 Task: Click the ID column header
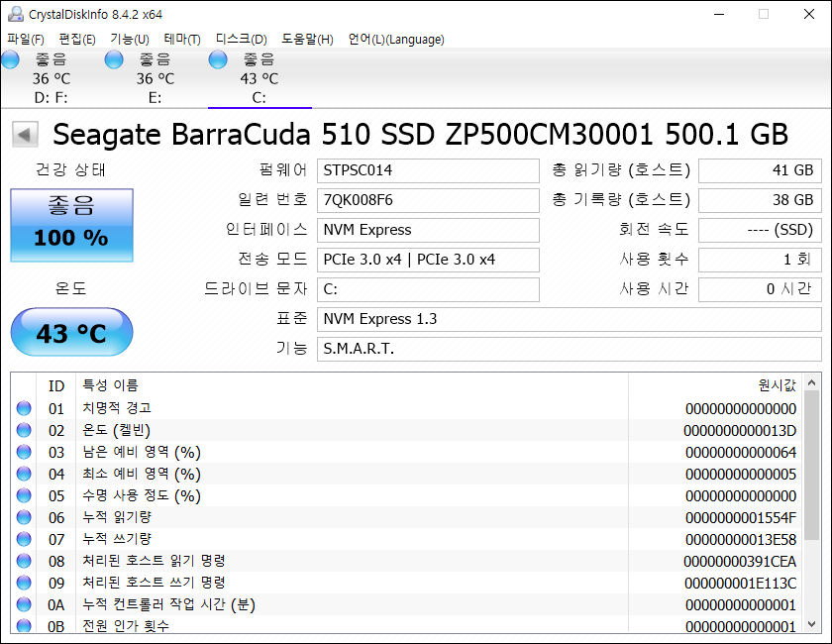tap(56, 386)
